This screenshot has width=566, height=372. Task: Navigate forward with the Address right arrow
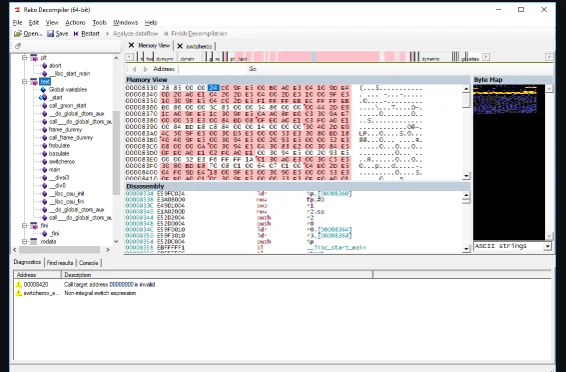[145, 69]
